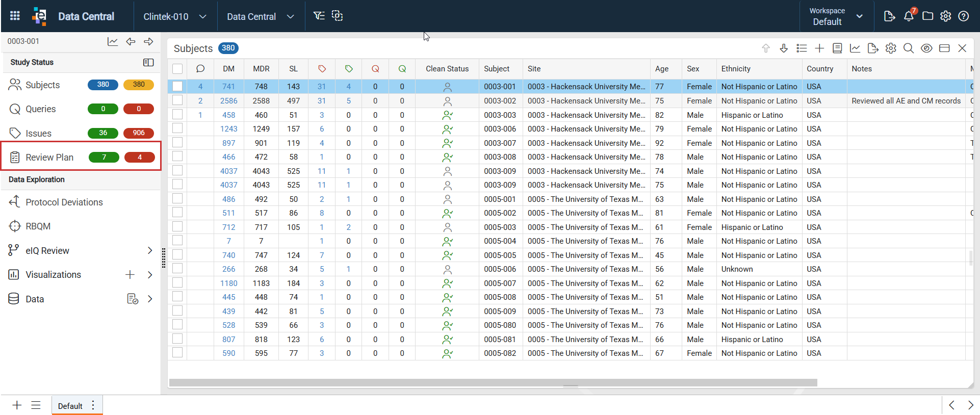
Task: Click the red 906 Issues badge
Action: pos(139,133)
